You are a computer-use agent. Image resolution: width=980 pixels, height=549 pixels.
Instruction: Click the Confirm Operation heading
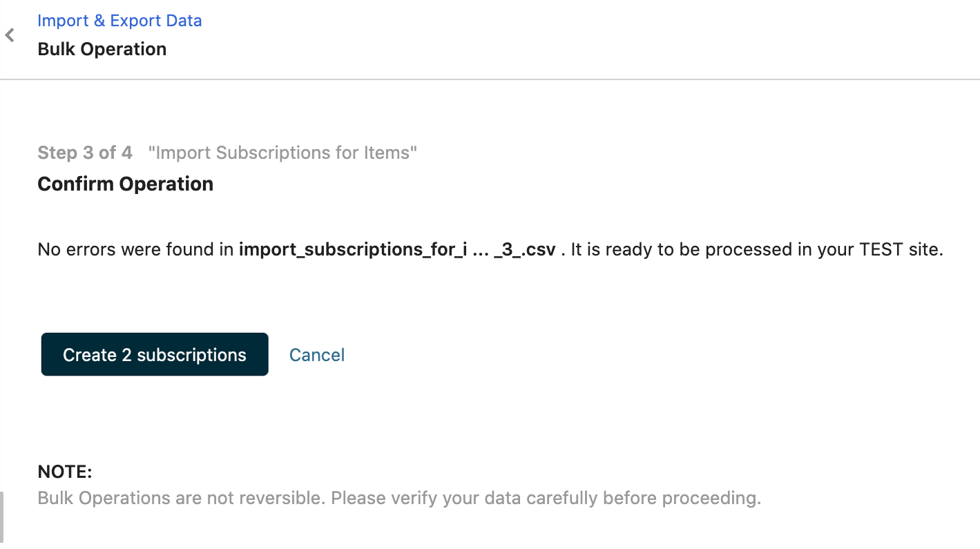[125, 184]
